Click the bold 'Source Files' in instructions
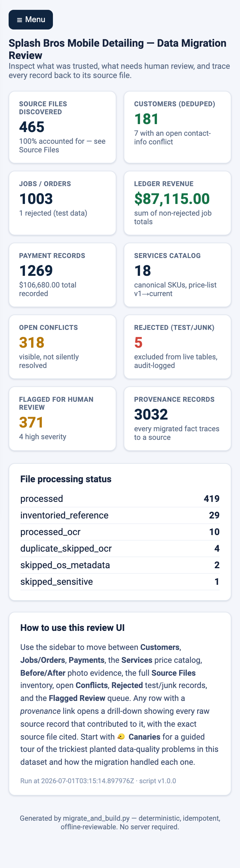This screenshot has width=240, height=868. (x=174, y=673)
